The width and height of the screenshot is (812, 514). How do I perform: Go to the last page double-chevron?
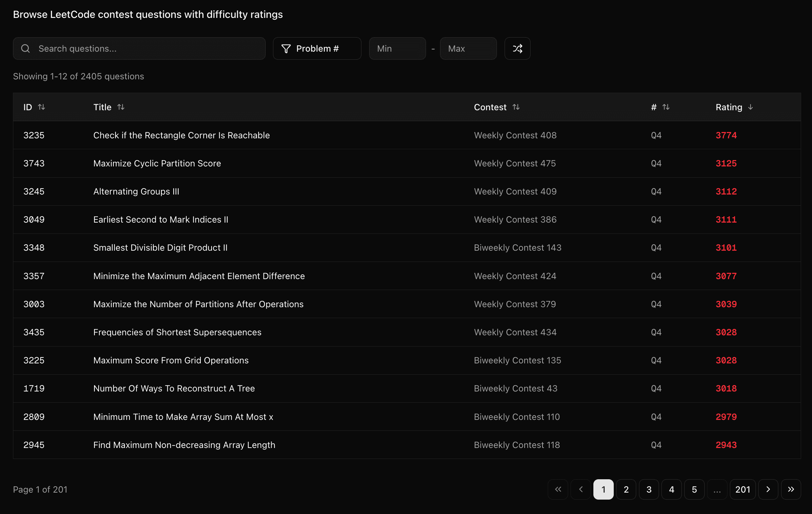pos(791,489)
